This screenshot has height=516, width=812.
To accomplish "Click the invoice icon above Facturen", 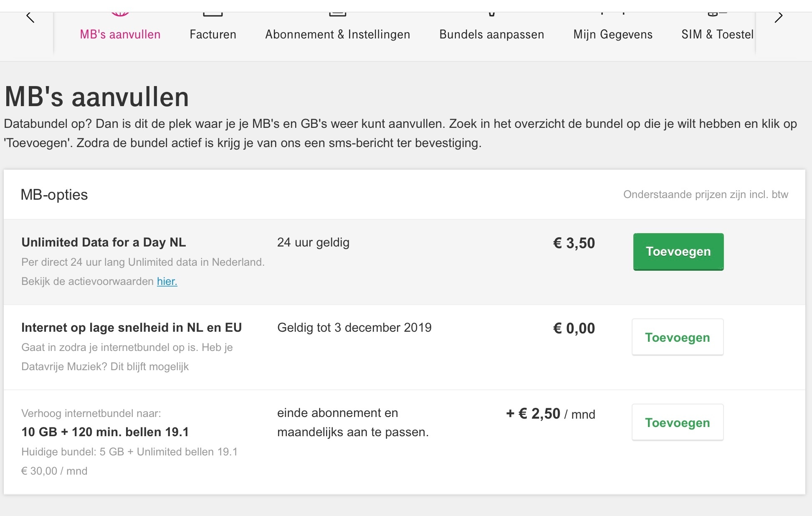I will click(x=213, y=14).
